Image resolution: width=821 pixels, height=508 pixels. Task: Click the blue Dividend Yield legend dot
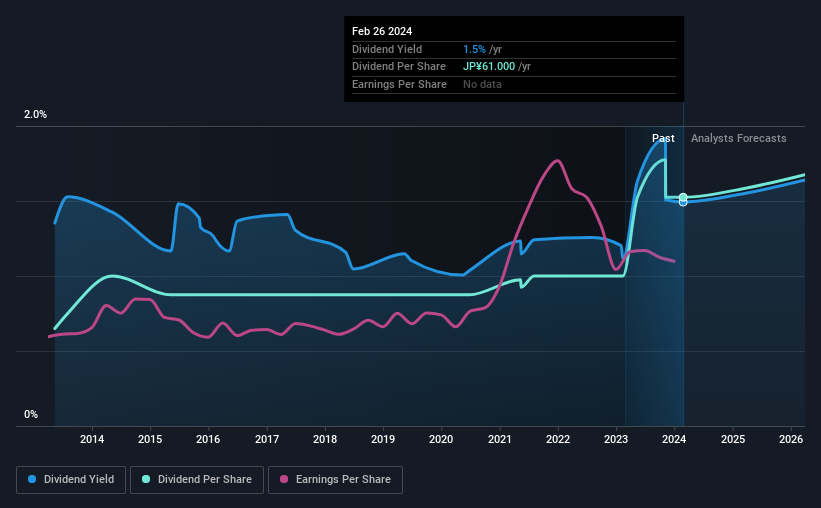(32, 479)
